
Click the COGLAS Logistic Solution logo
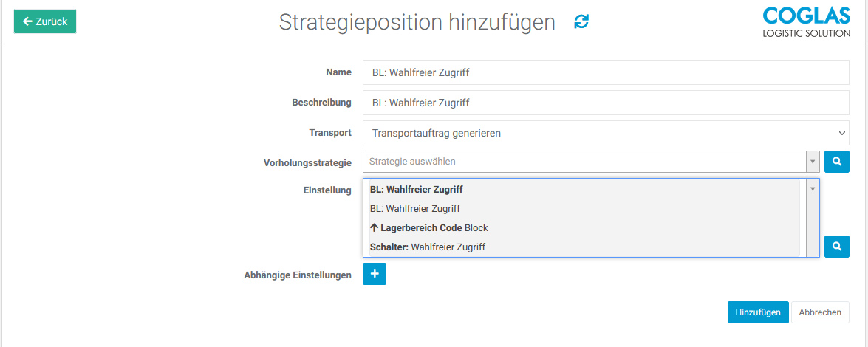coord(806,22)
